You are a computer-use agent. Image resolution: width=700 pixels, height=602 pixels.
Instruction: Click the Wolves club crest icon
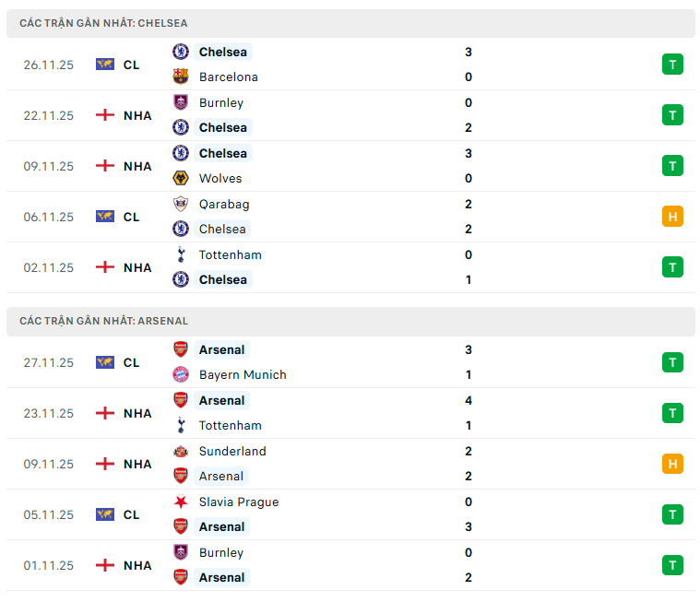point(181,179)
